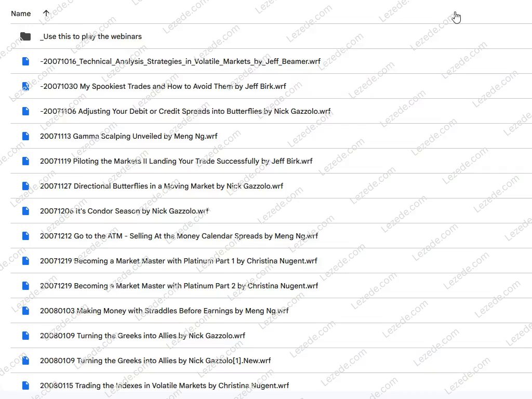
Task: Click file icon of Making Money with Straddles
Action: 25,311
